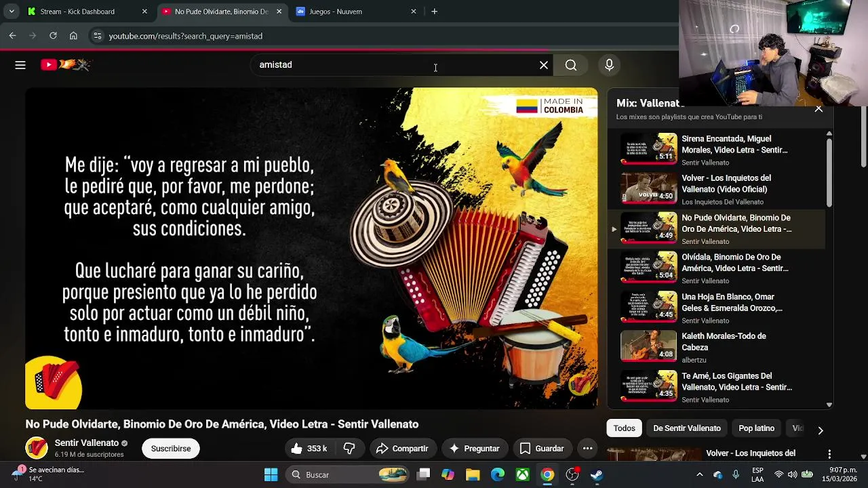Reload the current page

pos(53,36)
